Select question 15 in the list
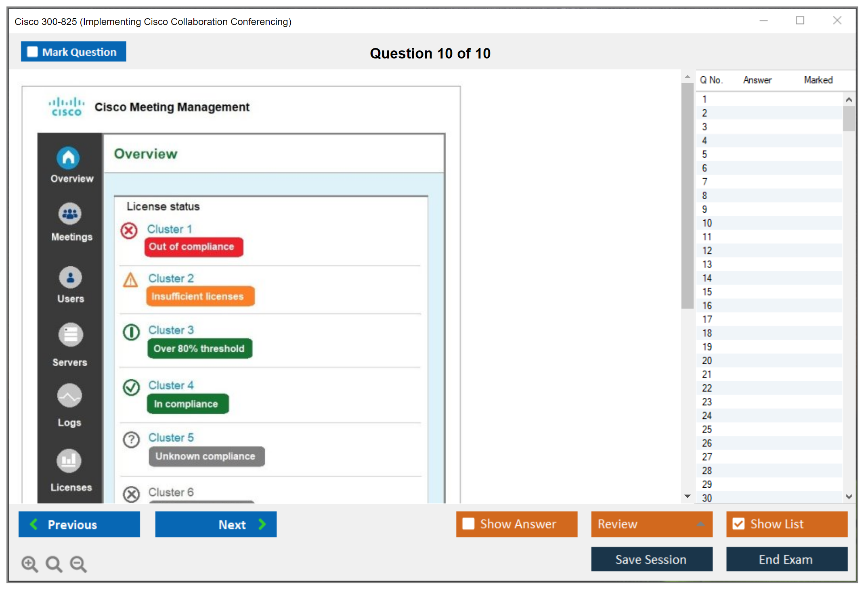The image size is (868, 593). [x=707, y=292]
